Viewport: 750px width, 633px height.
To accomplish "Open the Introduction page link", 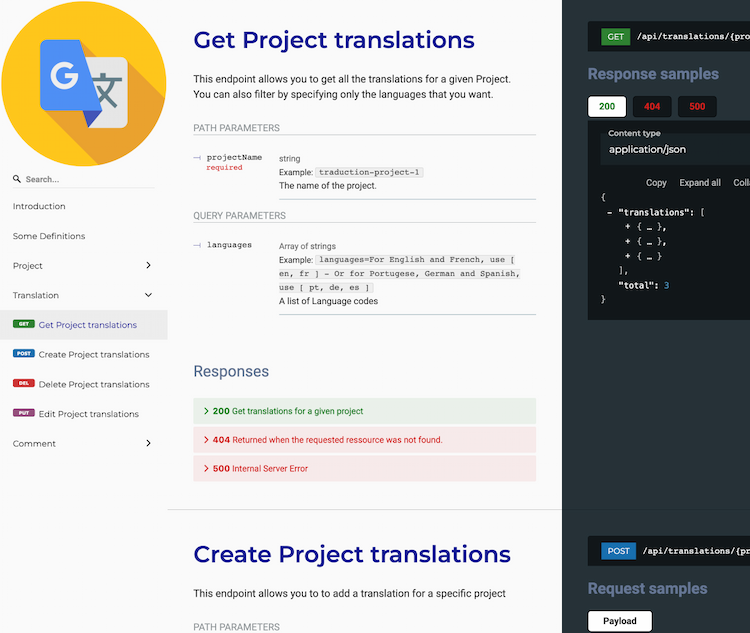I will tap(39, 206).
